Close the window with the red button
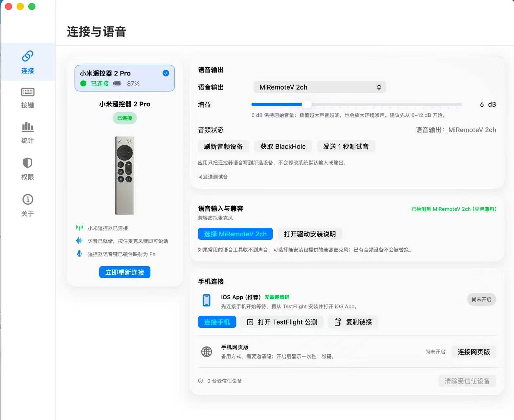This screenshot has height=420, width=514. (x=9, y=7)
